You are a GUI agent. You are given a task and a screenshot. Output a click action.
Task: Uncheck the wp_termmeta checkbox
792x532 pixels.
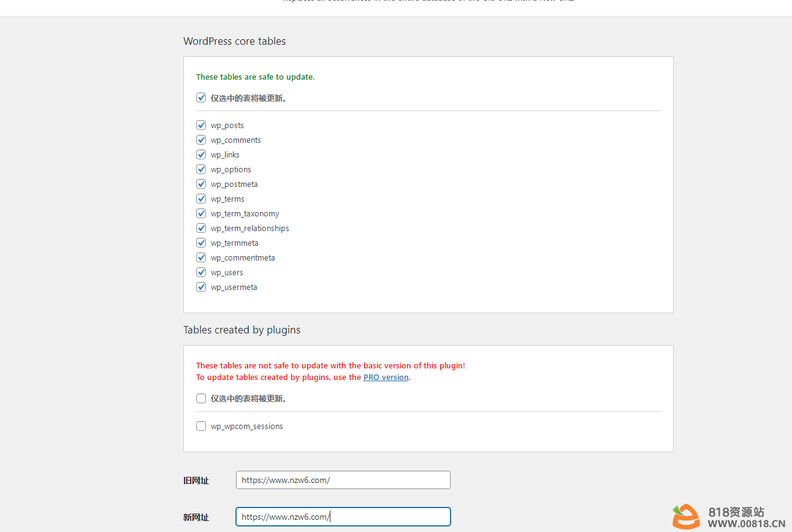click(x=201, y=243)
